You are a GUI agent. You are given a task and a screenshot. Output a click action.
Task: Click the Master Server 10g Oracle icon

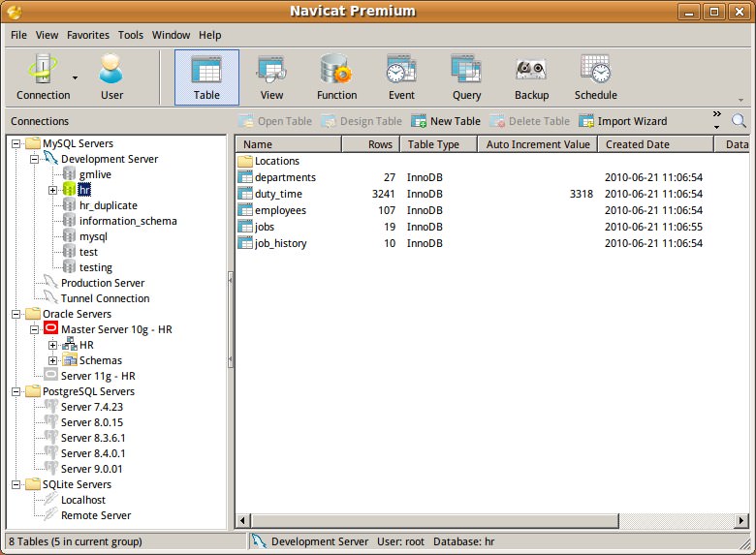point(50,328)
